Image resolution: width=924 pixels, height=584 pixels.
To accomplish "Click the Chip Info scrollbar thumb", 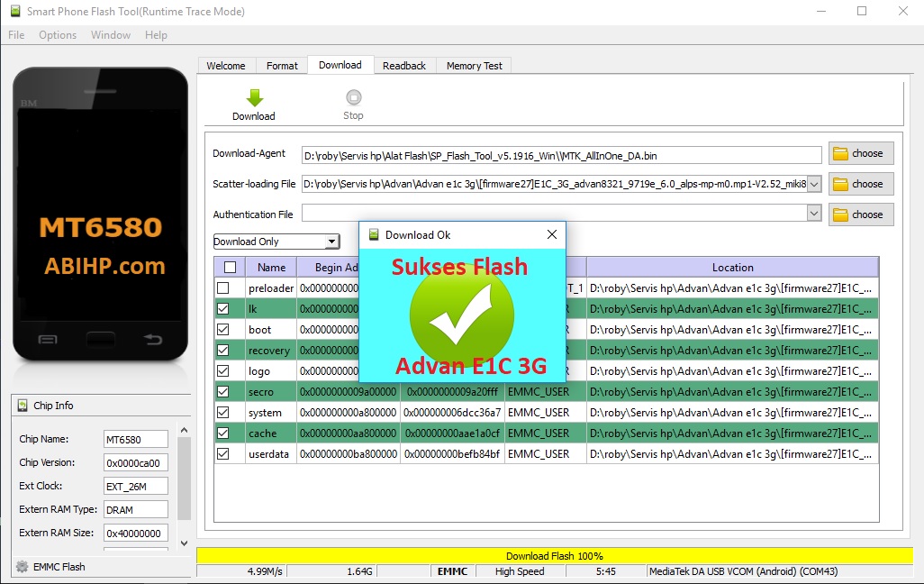I will click(184, 479).
